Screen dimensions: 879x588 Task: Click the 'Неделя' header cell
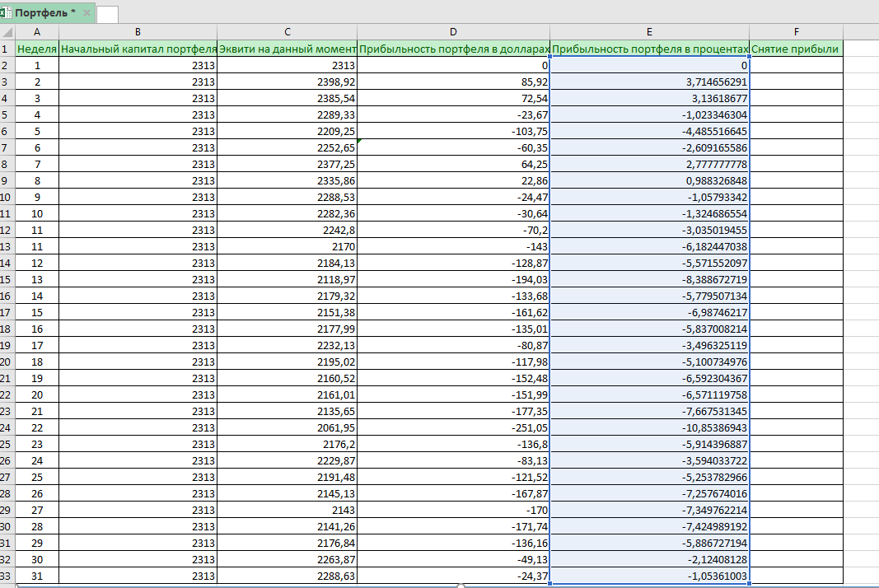tap(37, 49)
